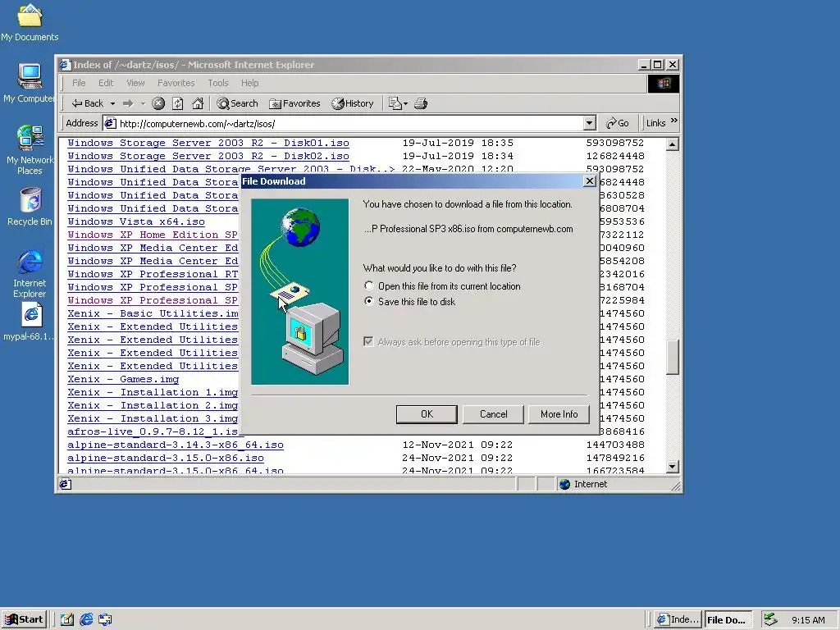Click the scrollbar up arrow
This screenshot has height=630, width=840.
673,144
